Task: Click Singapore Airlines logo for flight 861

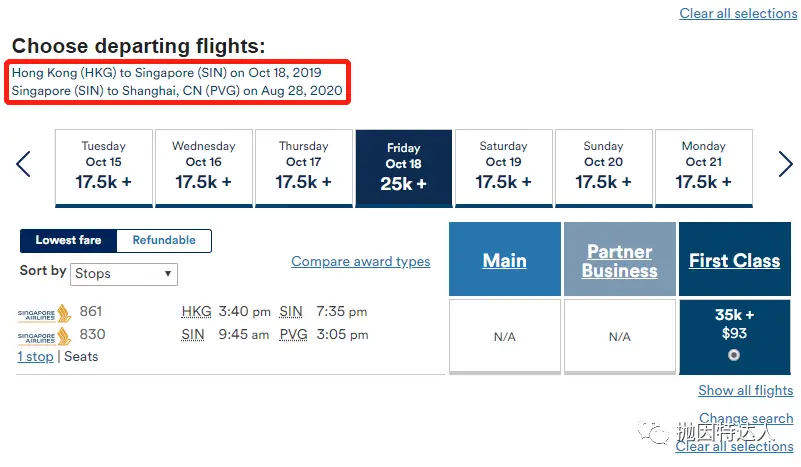Action: tap(44, 313)
